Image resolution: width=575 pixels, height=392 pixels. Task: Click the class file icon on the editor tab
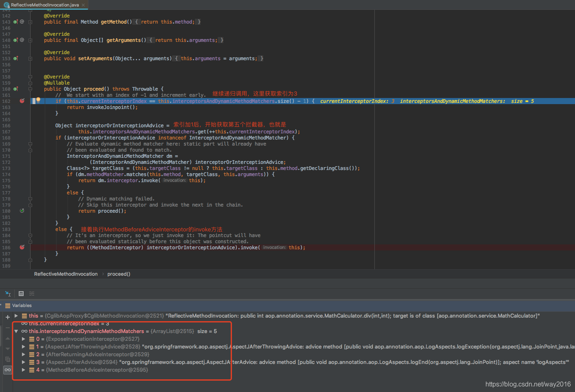pos(7,5)
